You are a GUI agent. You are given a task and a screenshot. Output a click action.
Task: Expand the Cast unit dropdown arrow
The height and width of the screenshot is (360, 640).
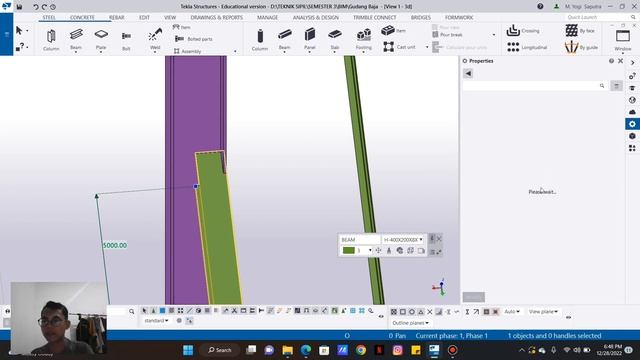(427, 47)
